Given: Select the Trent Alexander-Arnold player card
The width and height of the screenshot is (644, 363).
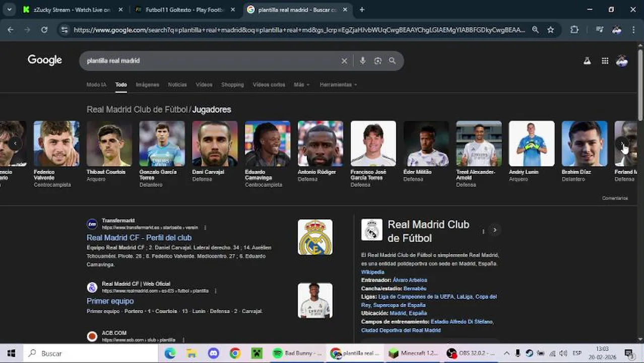Looking at the screenshot, I should 479,154.
